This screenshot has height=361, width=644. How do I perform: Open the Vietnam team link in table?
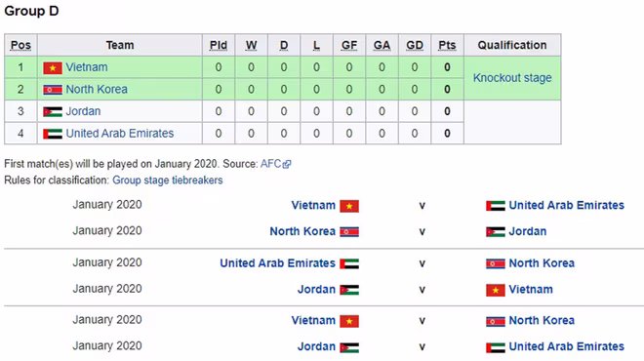(87, 67)
